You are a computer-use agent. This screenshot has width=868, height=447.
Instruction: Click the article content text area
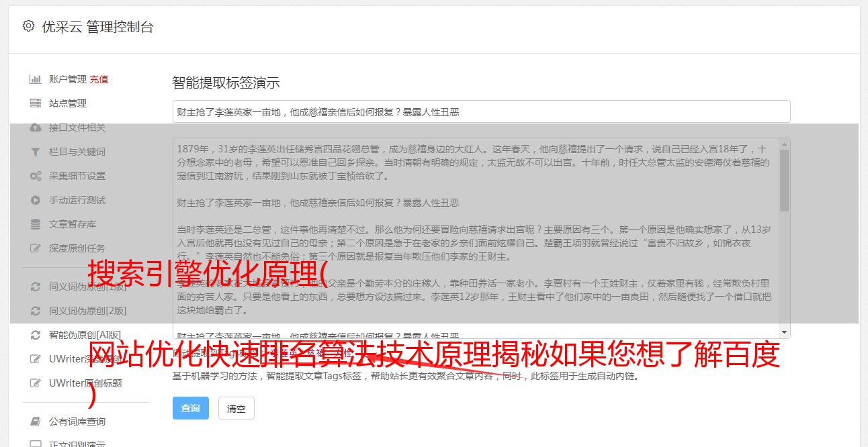pos(476,238)
